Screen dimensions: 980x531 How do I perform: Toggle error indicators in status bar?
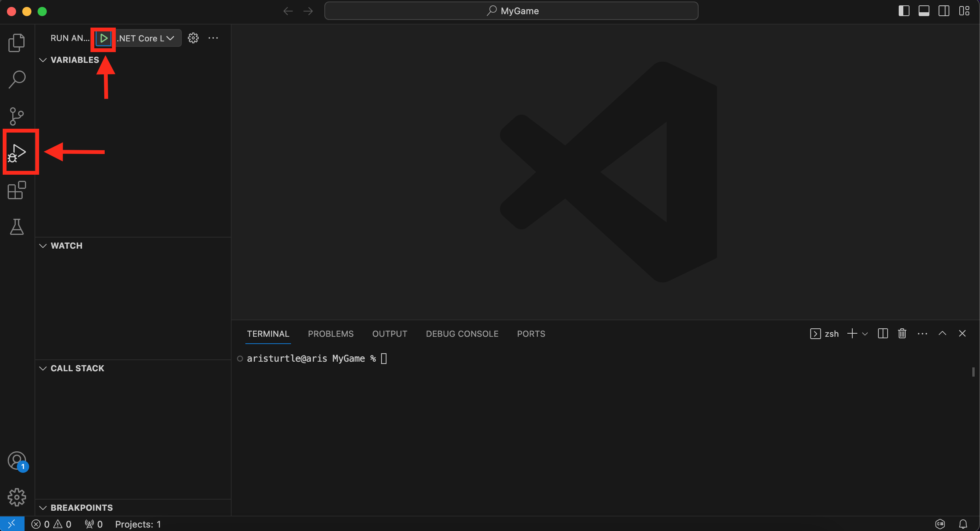click(53, 523)
